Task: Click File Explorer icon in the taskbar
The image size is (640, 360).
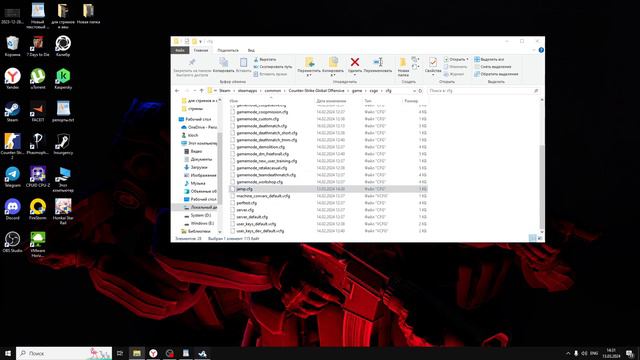Action: (137, 353)
